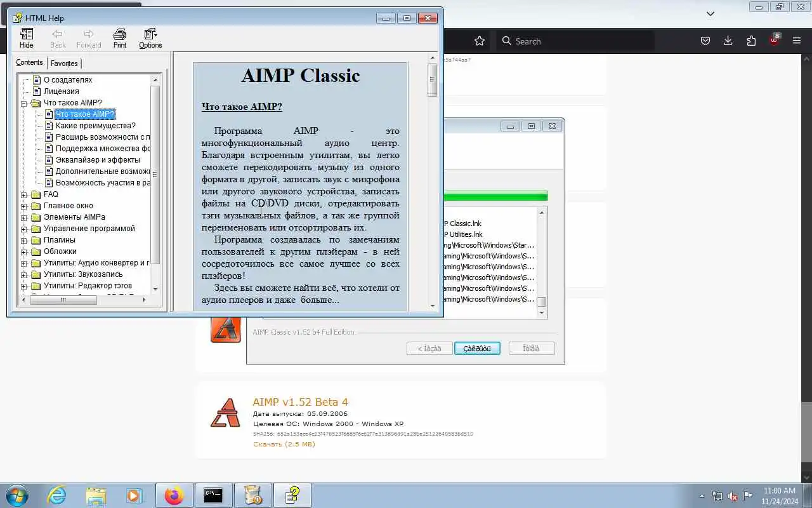Open the 'Поддержка множества' topic
The height and width of the screenshot is (508, 812).
103,149
